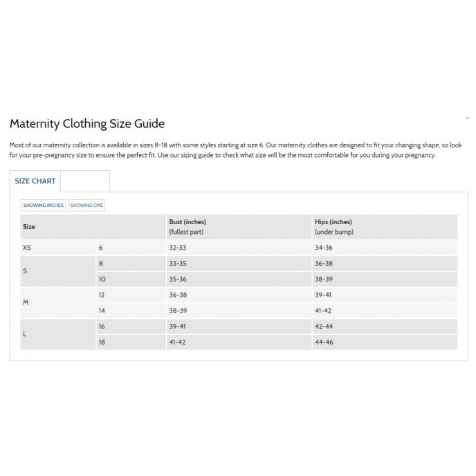The width and height of the screenshot is (476, 476).
Task: Select size 8 in the table
Action: 131,264
